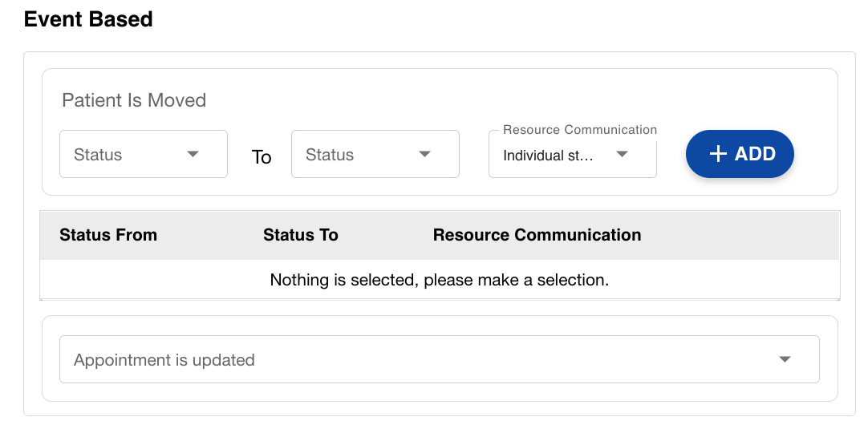Click the 'Event Based' heading
Viewport: 868px width, 425px height.
tap(88, 19)
